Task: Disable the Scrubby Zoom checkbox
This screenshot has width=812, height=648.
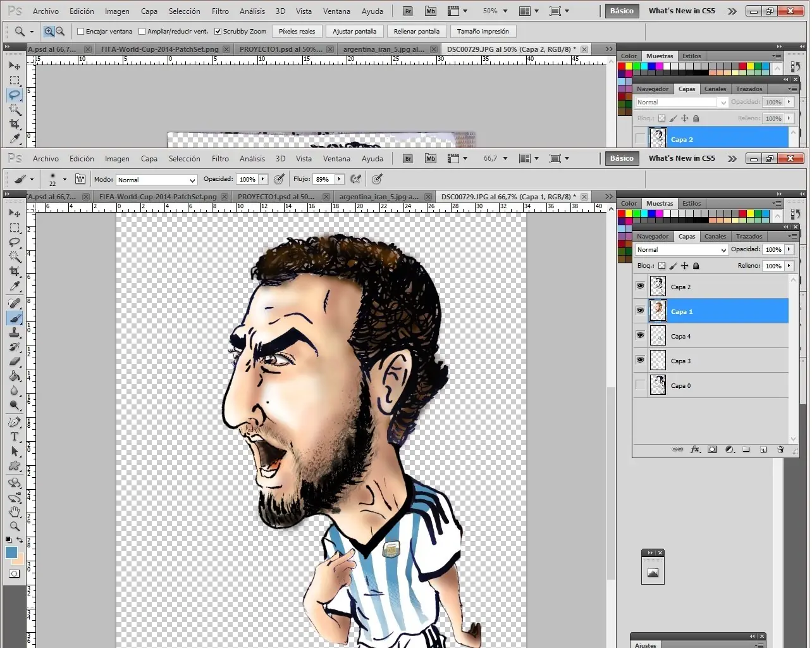Action: (x=218, y=31)
